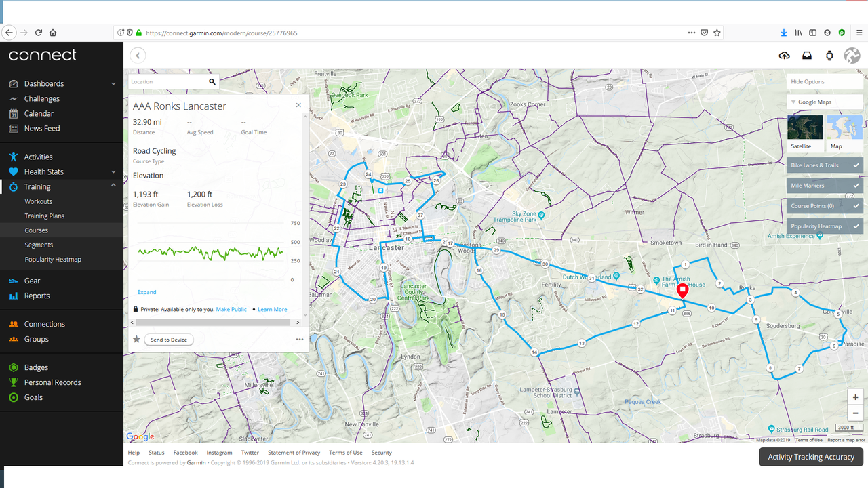Image resolution: width=868 pixels, height=488 pixels.
Task: Toggle Bike Lanes & Trails layer
Action: (825, 165)
